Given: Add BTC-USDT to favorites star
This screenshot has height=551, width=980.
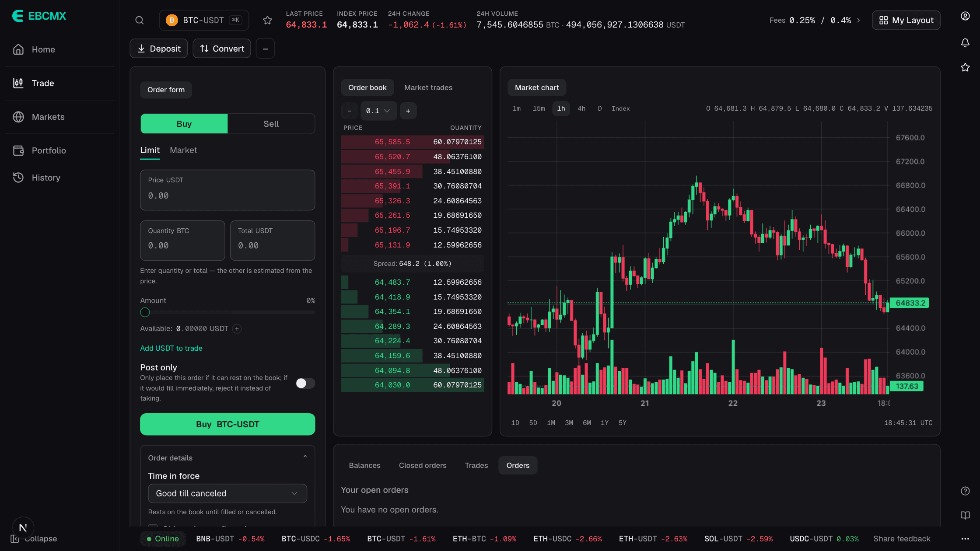Looking at the screenshot, I should (x=267, y=20).
